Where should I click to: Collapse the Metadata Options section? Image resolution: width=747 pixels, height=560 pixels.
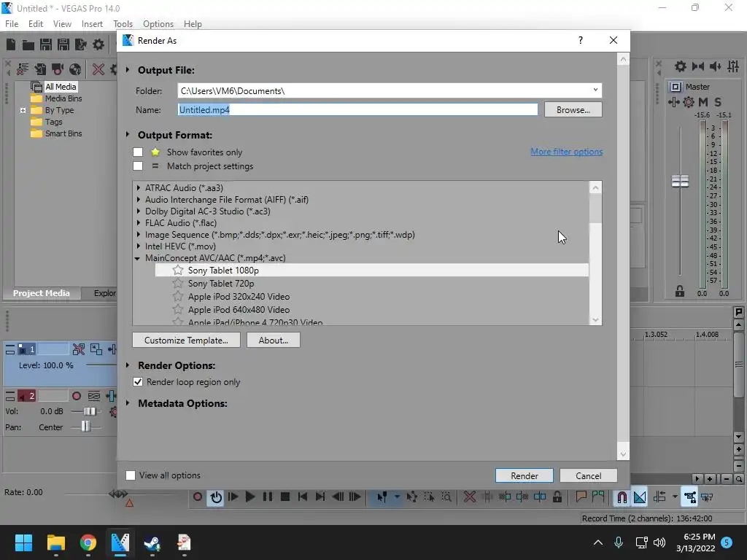tap(128, 402)
